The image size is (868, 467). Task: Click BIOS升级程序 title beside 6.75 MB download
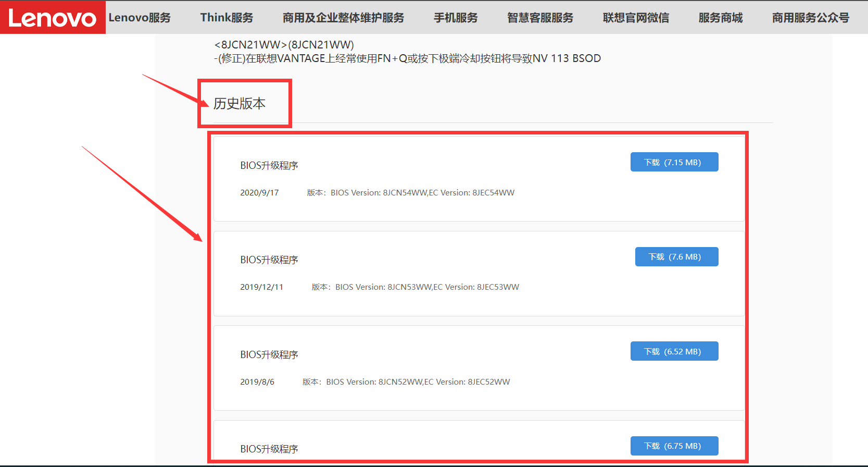point(269,449)
